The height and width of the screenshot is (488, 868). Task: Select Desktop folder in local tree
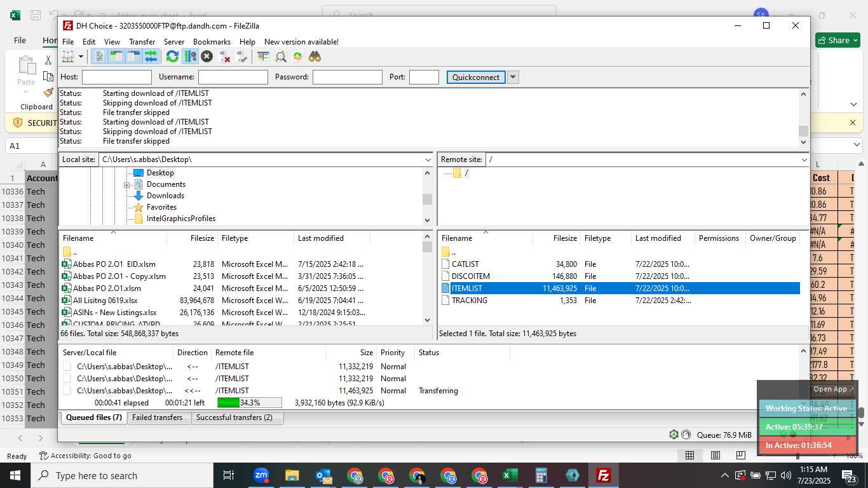click(160, 173)
